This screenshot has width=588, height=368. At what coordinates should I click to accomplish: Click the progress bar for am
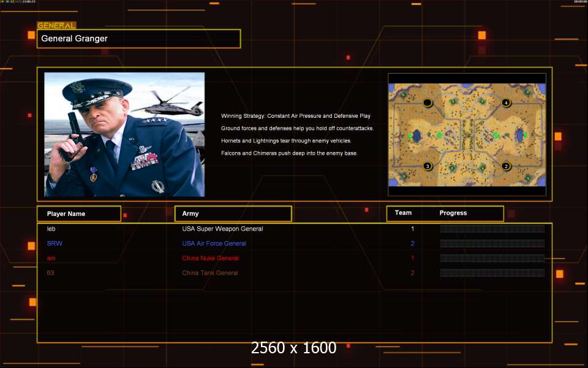[492, 258]
